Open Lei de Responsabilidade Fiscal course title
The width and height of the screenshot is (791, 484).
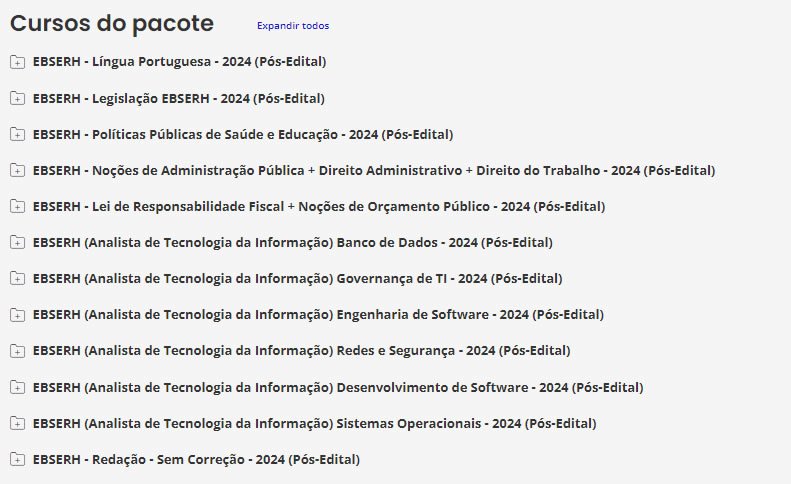[318, 206]
